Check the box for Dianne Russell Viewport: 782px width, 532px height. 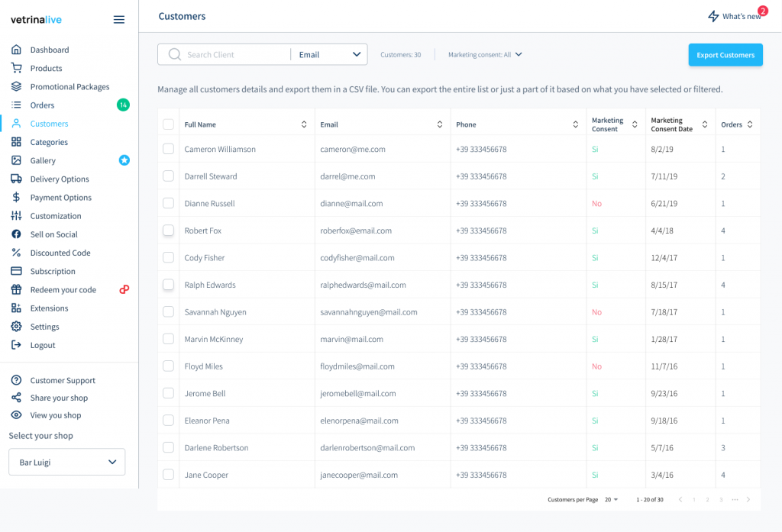(169, 203)
